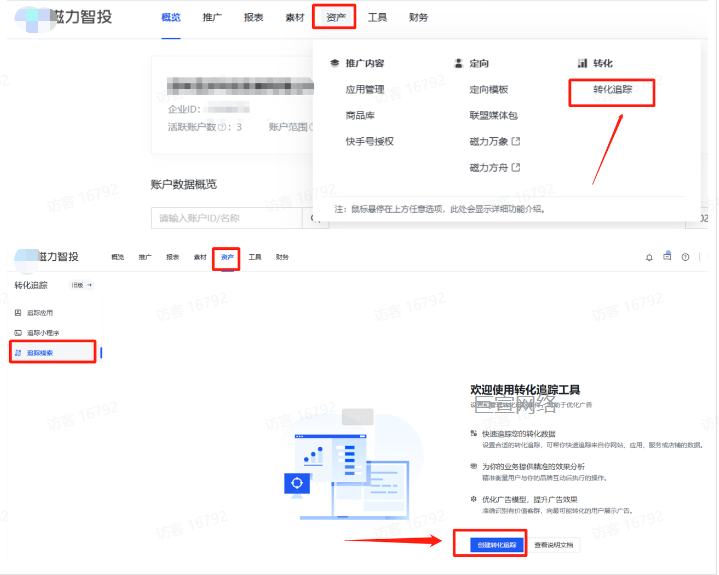Select 商品库 in the 资产 dropdown menu

pos(360,115)
